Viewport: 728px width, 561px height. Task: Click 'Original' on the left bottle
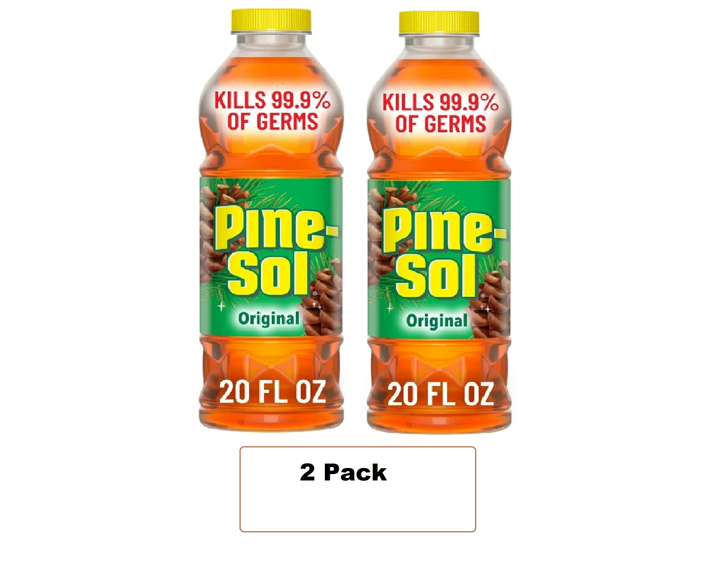coord(269,319)
